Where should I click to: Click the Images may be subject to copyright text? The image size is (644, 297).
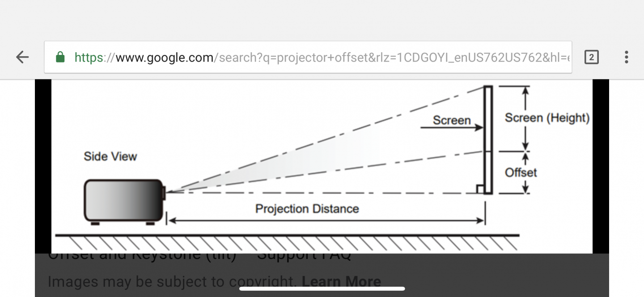tap(172, 281)
